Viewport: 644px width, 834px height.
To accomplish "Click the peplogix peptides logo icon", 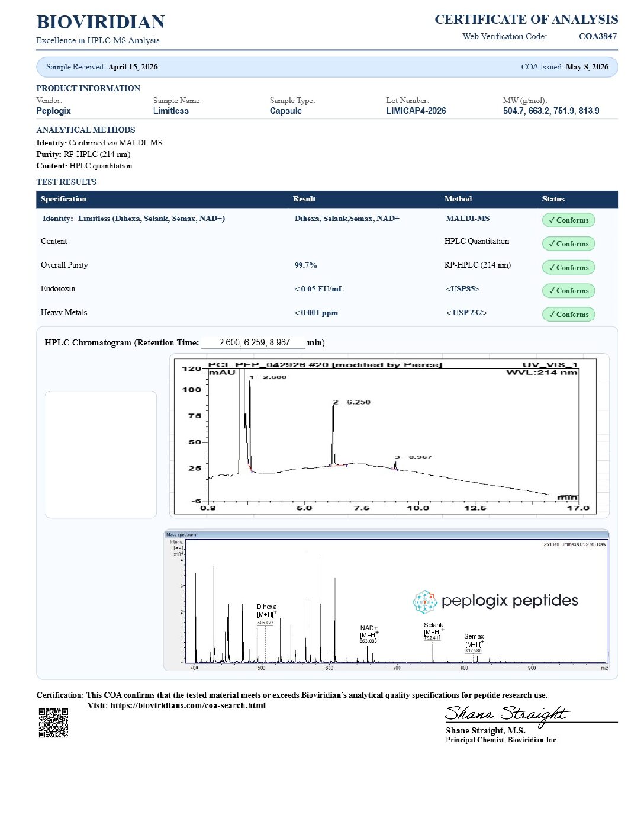I will 424,601.
